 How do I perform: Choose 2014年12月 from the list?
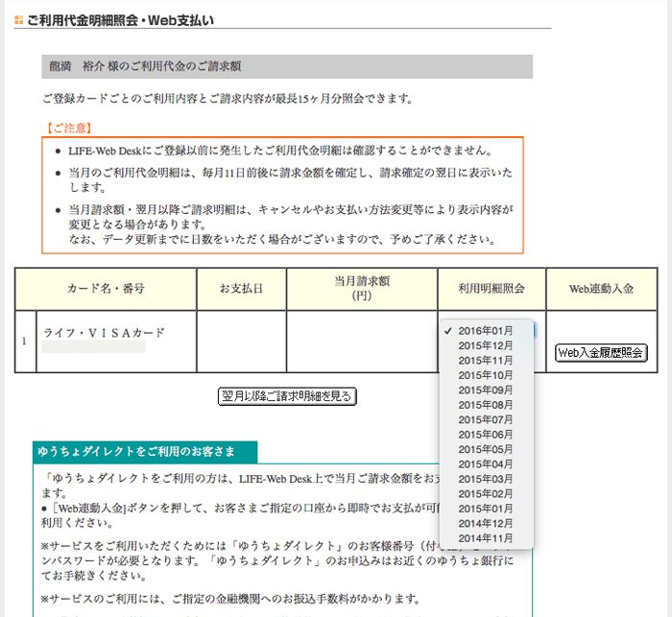pyautogui.click(x=486, y=523)
